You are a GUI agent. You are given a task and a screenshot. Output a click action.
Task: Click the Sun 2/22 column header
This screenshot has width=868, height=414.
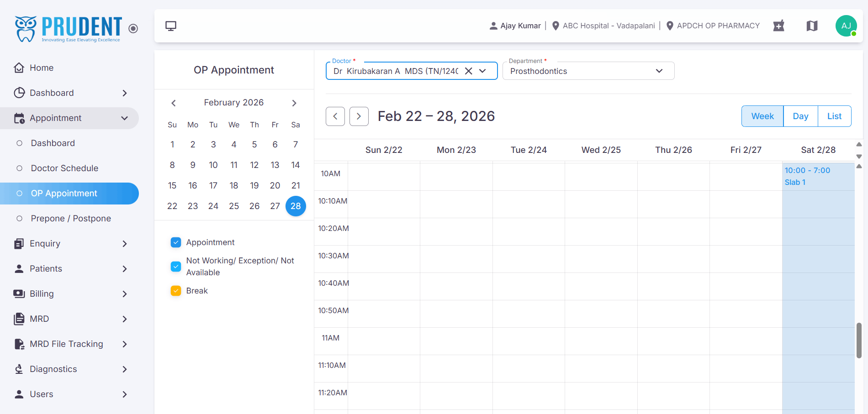coord(384,150)
